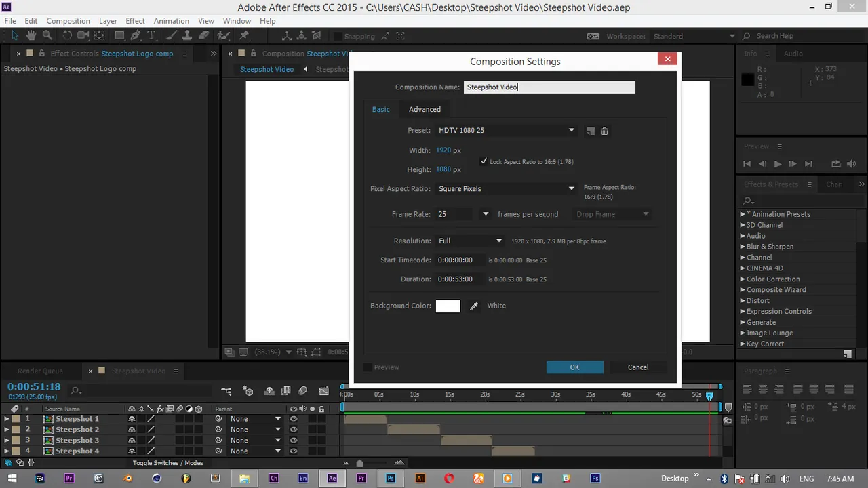The height and width of the screenshot is (488, 868).
Task: Open the Workspace dropdown showing Standard
Action: [x=694, y=36]
